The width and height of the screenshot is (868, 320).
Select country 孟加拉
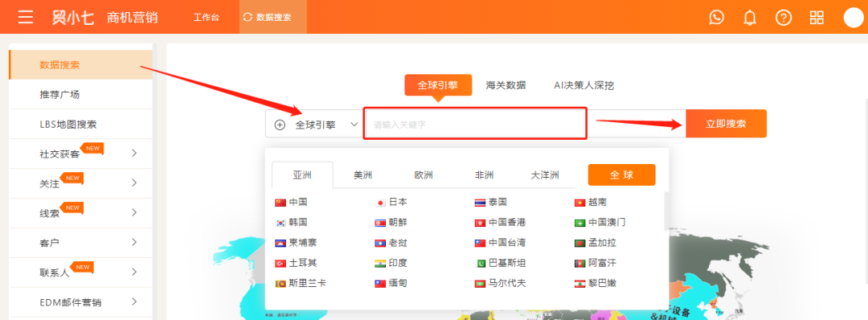(596, 243)
